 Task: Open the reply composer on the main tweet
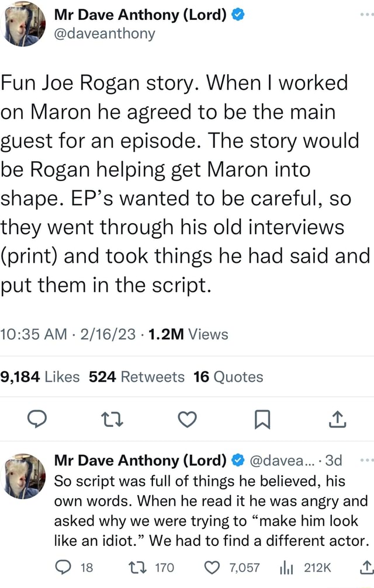[37, 419]
